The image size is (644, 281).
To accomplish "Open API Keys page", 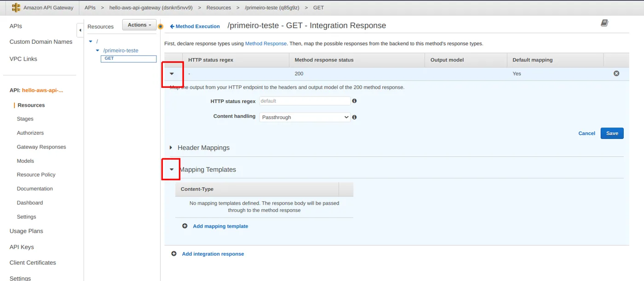I will pos(22,247).
